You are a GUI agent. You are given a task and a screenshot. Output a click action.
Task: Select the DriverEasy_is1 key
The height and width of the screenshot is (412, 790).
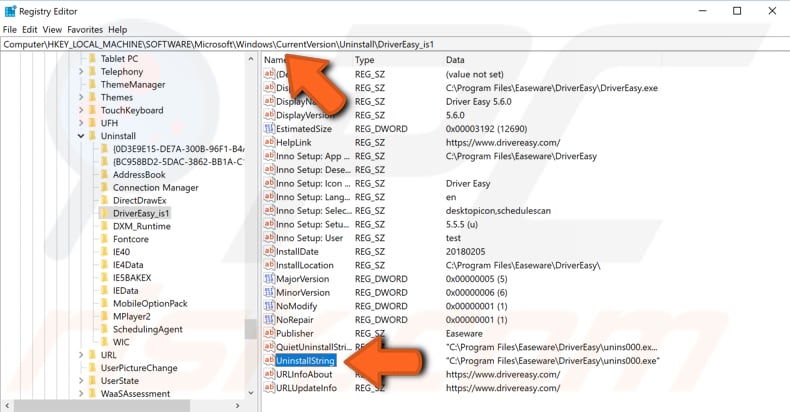point(141,213)
